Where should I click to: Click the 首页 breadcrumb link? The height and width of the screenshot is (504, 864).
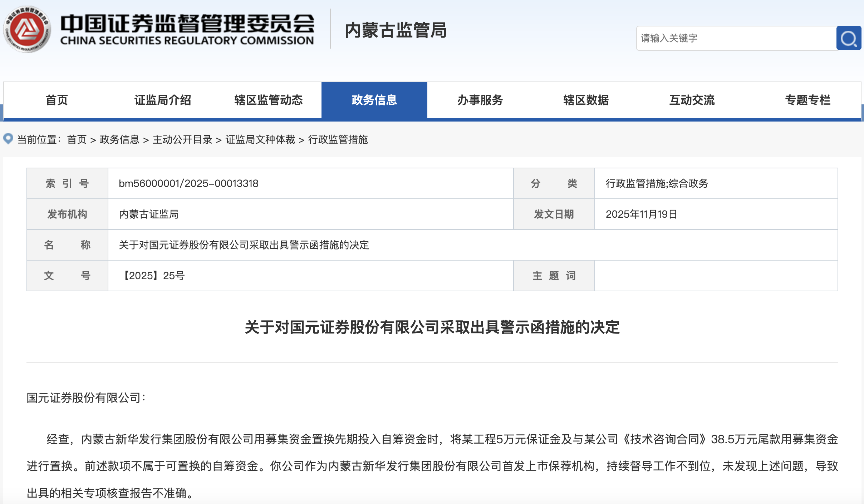click(77, 140)
